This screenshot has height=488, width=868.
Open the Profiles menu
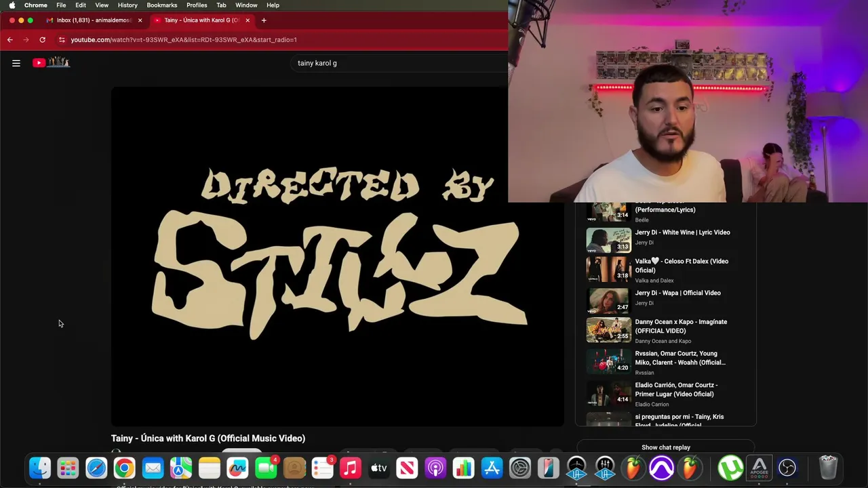pos(197,5)
